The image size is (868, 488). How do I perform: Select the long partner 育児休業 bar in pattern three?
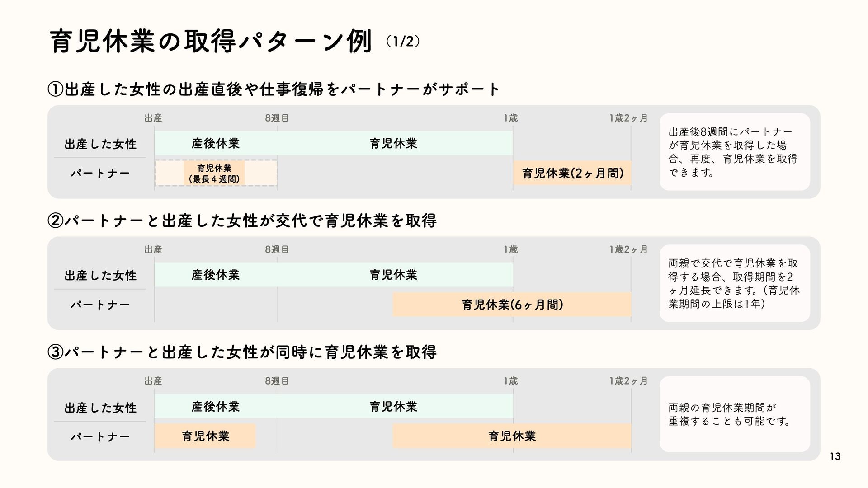pos(512,436)
